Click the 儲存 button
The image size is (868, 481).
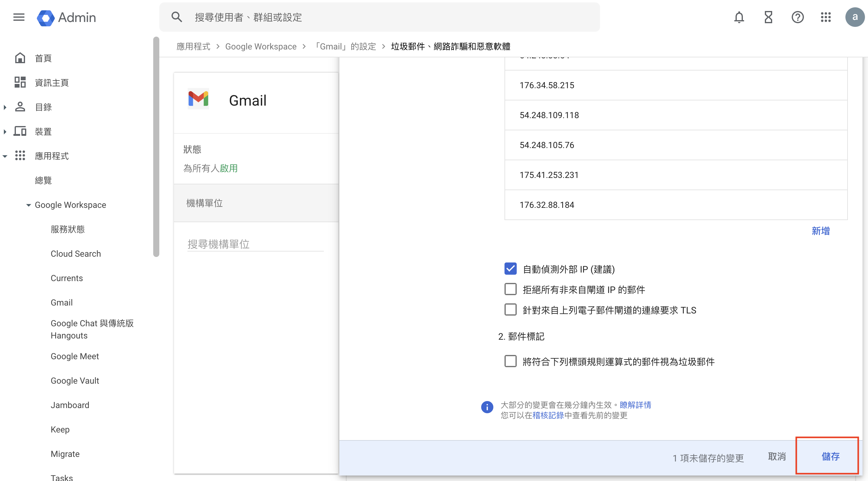[x=830, y=456]
